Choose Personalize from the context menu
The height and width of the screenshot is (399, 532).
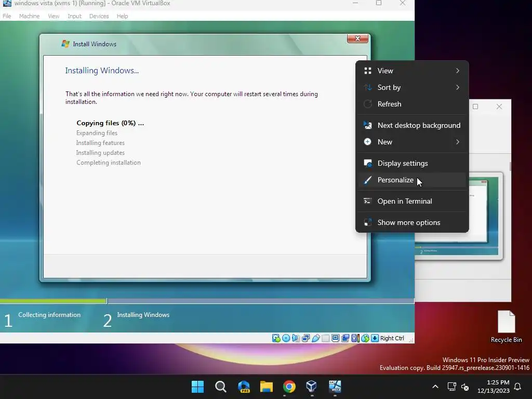pos(412,180)
